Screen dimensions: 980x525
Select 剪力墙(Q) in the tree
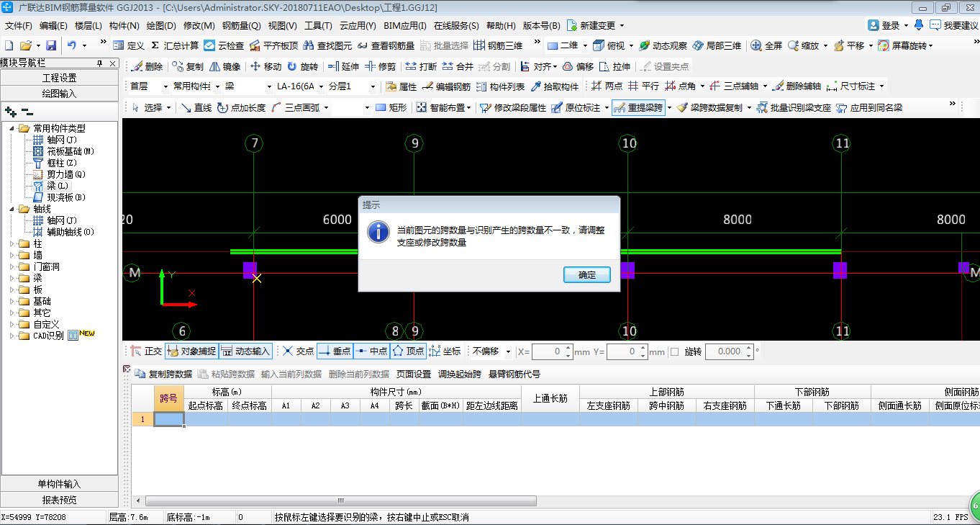pos(59,174)
